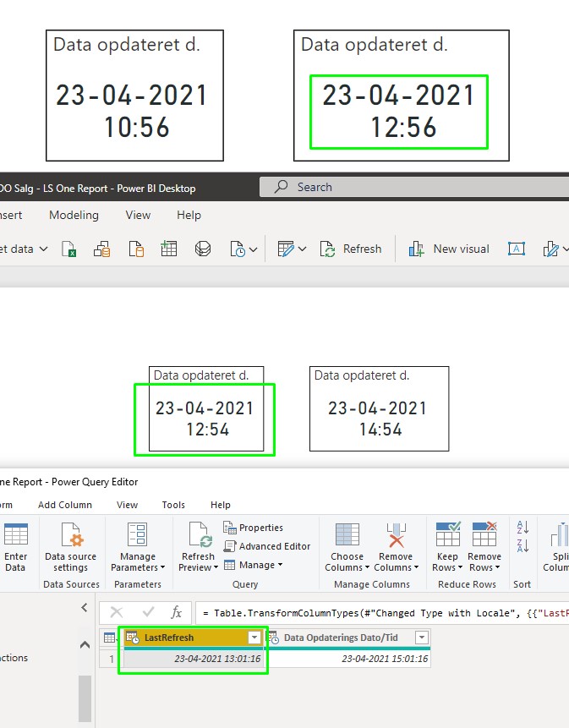Click the fx formula icon
This screenshot has width=569, height=728.
click(x=177, y=612)
